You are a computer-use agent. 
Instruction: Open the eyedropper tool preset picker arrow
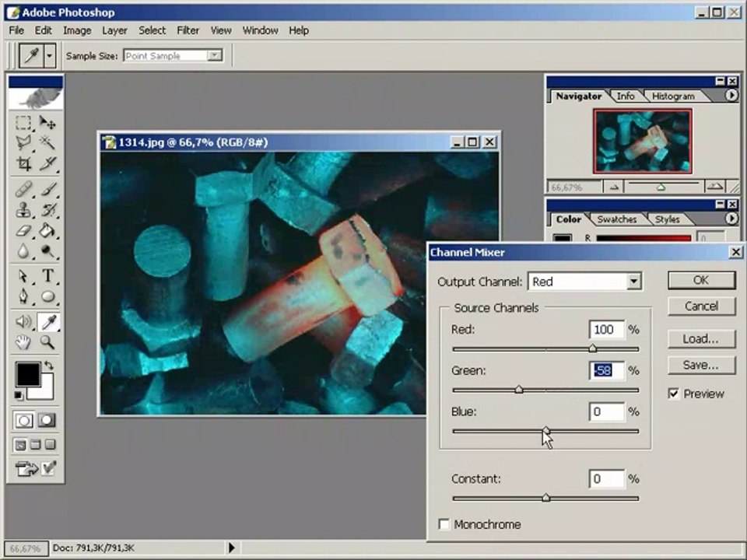click(x=50, y=56)
